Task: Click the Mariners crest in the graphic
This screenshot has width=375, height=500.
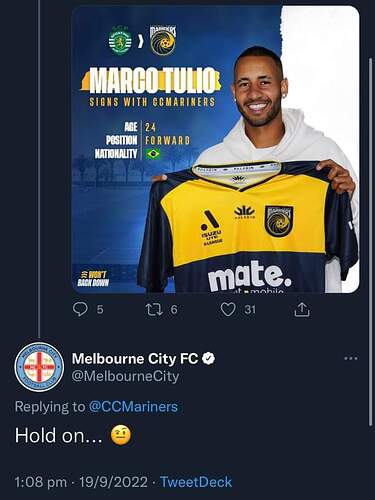Action: pyautogui.click(x=163, y=40)
